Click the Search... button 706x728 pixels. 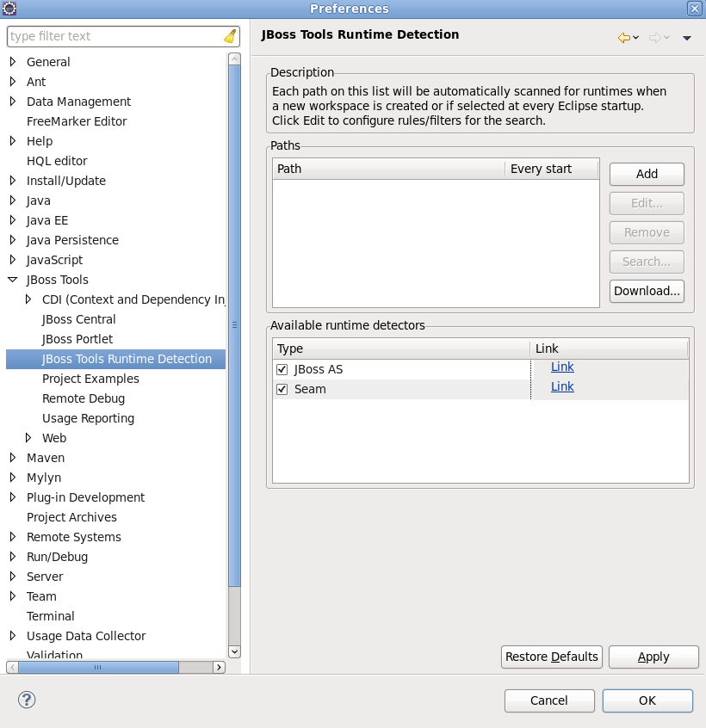647,262
